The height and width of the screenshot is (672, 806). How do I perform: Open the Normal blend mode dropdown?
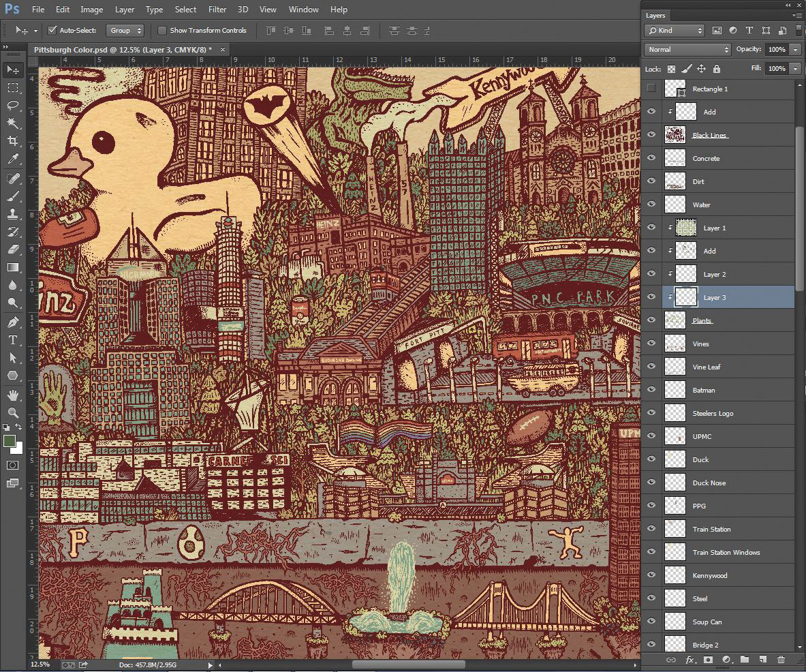(687, 49)
